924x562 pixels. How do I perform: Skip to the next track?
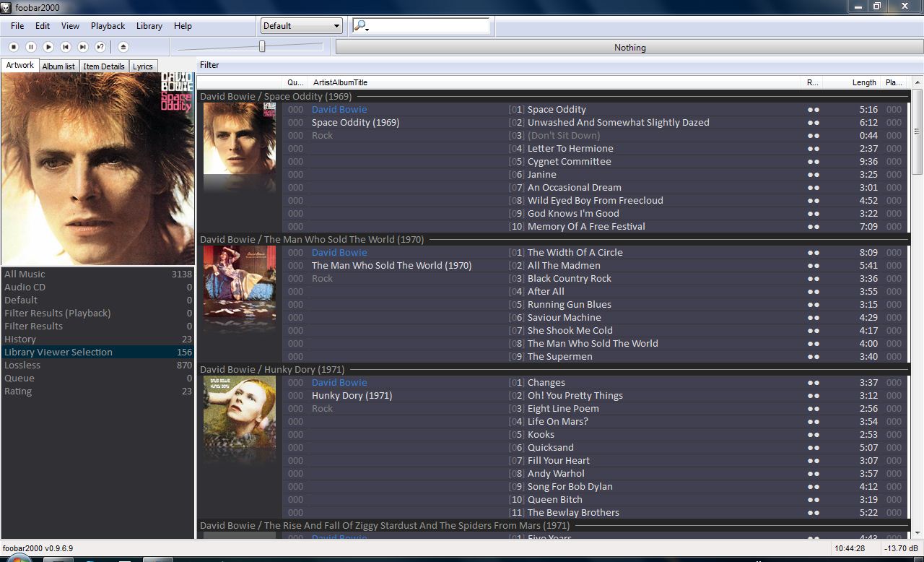[x=83, y=47]
